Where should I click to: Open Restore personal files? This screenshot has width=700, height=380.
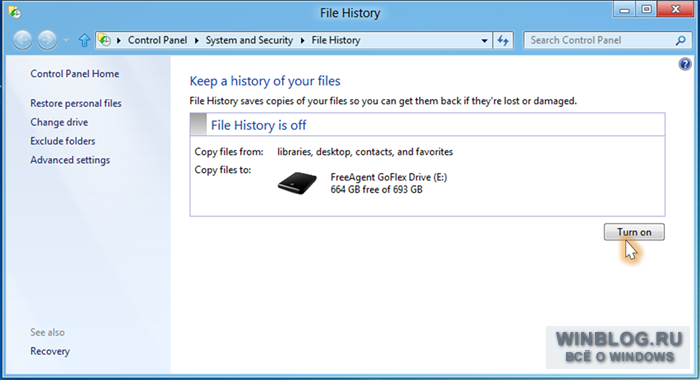click(x=76, y=103)
